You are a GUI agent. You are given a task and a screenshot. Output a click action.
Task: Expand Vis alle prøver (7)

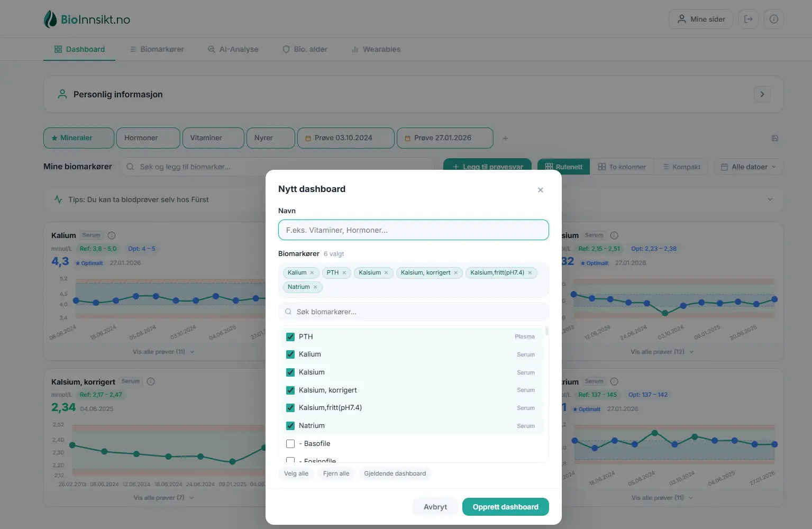click(x=163, y=498)
